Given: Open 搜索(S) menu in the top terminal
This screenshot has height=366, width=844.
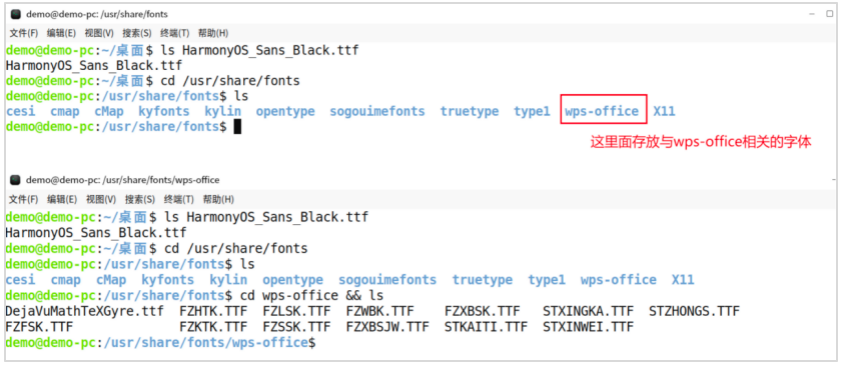Looking at the screenshot, I should pos(137,33).
